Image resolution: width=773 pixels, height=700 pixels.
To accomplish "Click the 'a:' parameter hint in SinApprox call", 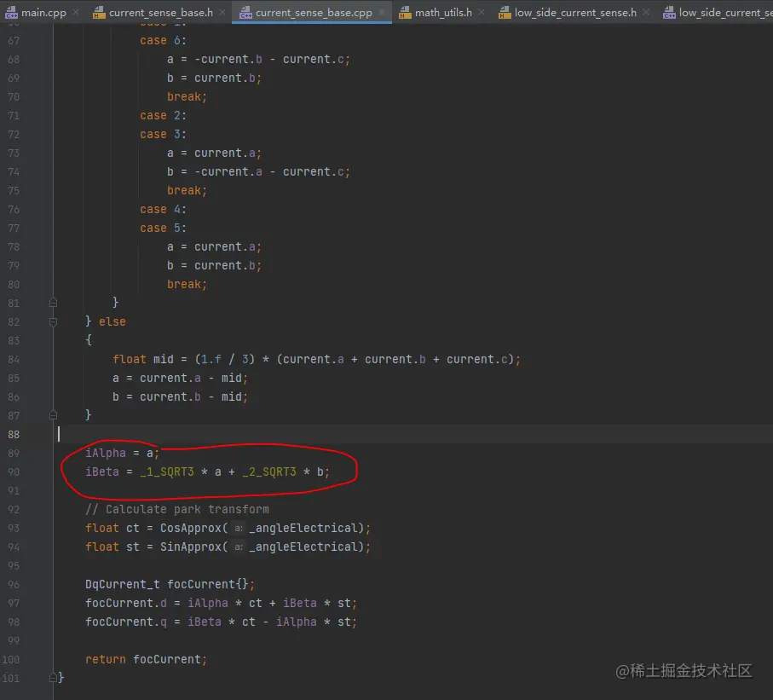I will [238, 547].
